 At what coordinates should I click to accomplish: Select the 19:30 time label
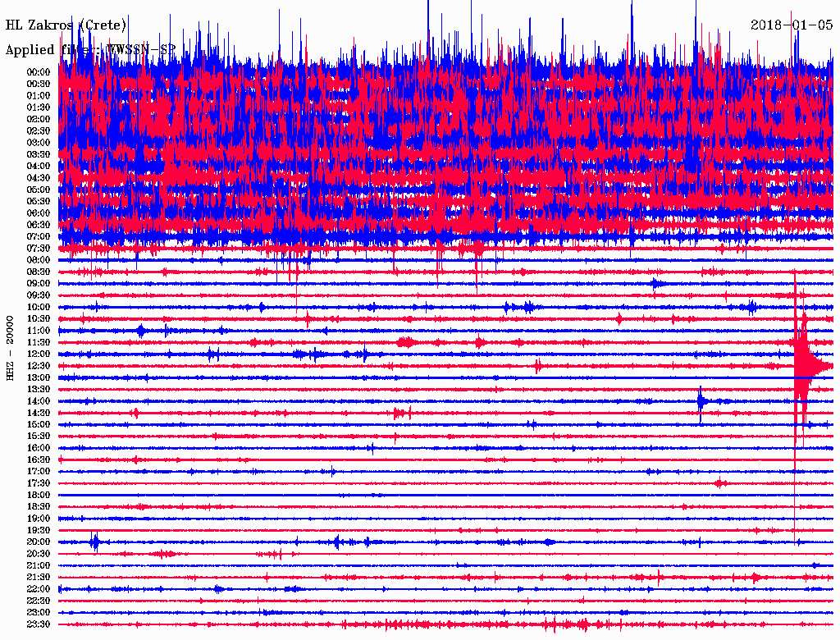(39, 531)
